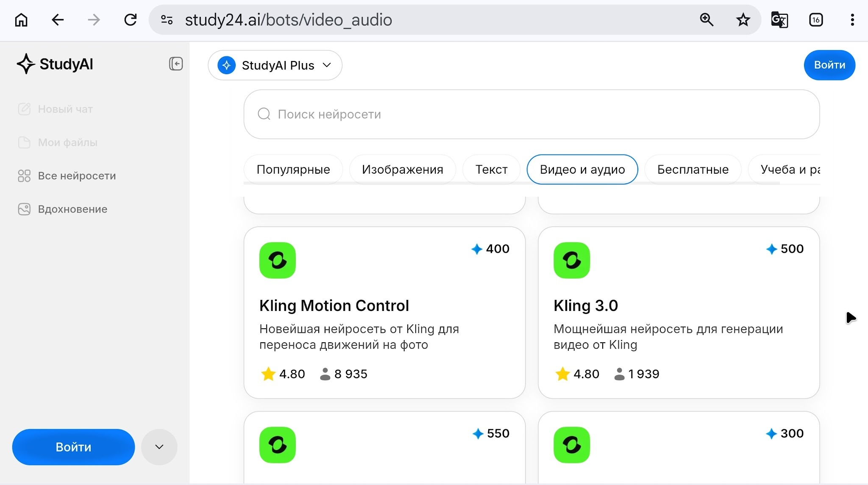Image resolution: width=868 pixels, height=485 pixels.
Task: Click green logo on the 550 card
Action: pyautogui.click(x=278, y=445)
